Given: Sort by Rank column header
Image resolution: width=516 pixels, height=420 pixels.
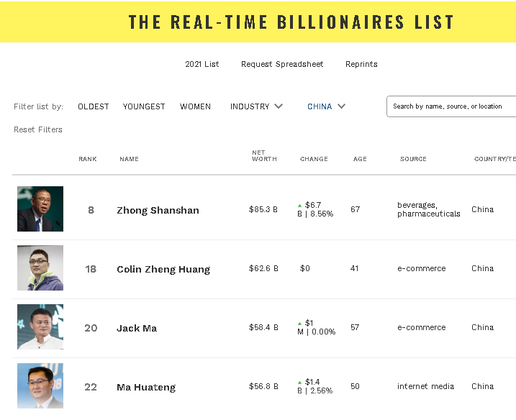Looking at the screenshot, I should pyautogui.click(x=88, y=159).
